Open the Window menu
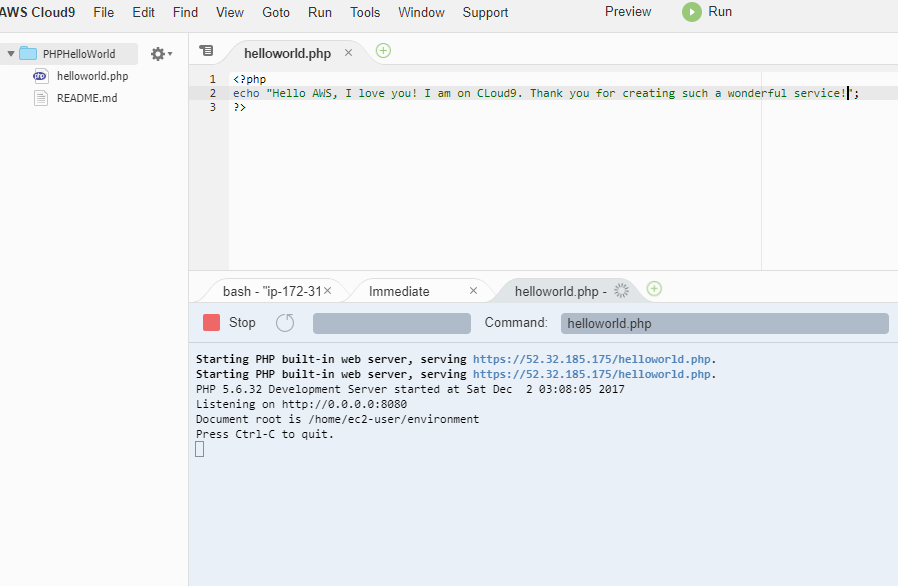The width and height of the screenshot is (898, 586). click(421, 12)
